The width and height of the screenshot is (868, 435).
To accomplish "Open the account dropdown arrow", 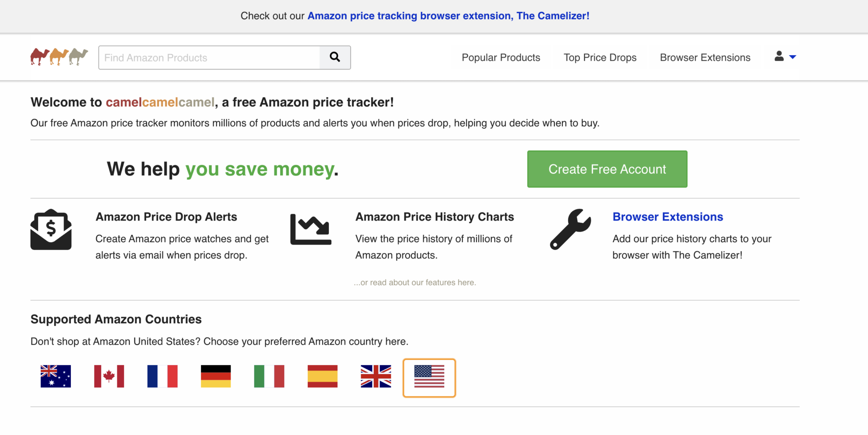I will [x=793, y=57].
